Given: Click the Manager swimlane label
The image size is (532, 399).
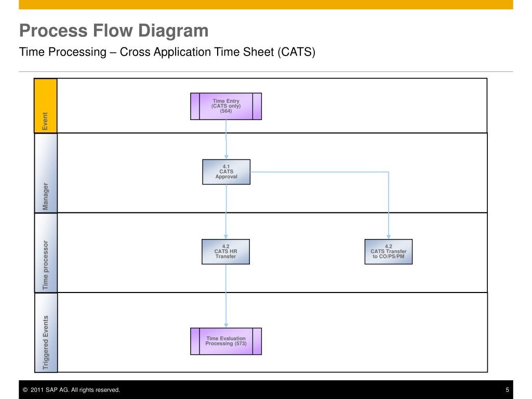Looking at the screenshot, I should (x=46, y=173).
